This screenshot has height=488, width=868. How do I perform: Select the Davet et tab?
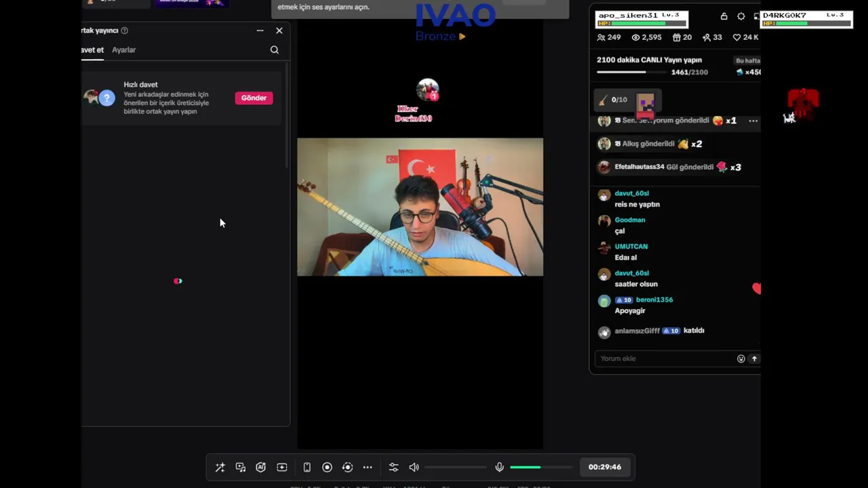coord(92,50)
